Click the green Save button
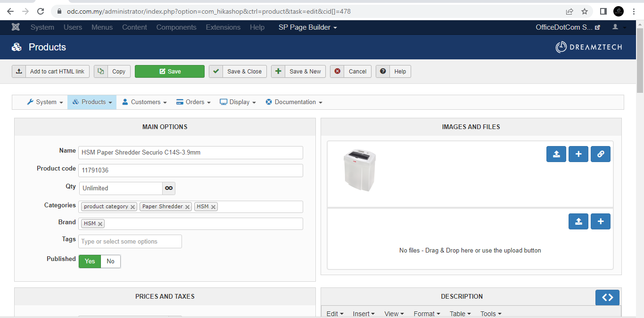The image size is (644, 318). click(x=170, y=71)
